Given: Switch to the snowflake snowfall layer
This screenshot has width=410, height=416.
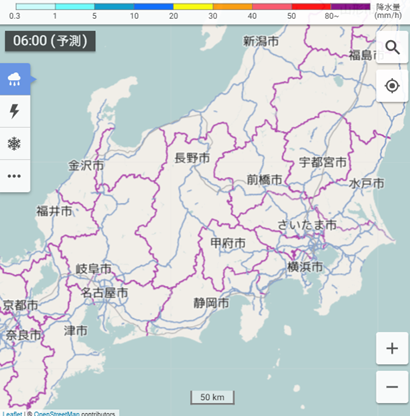Looking at the screenshot, I should coord(15,144).
